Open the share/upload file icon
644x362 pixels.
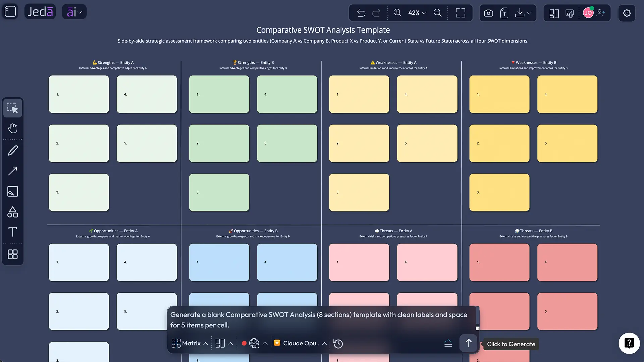pos(504,13)
